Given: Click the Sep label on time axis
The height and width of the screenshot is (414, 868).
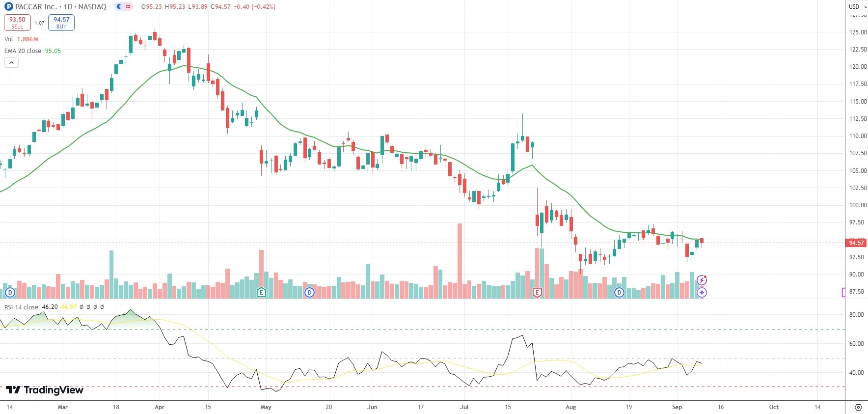Looking at the screenshot, I should (677, 407).
